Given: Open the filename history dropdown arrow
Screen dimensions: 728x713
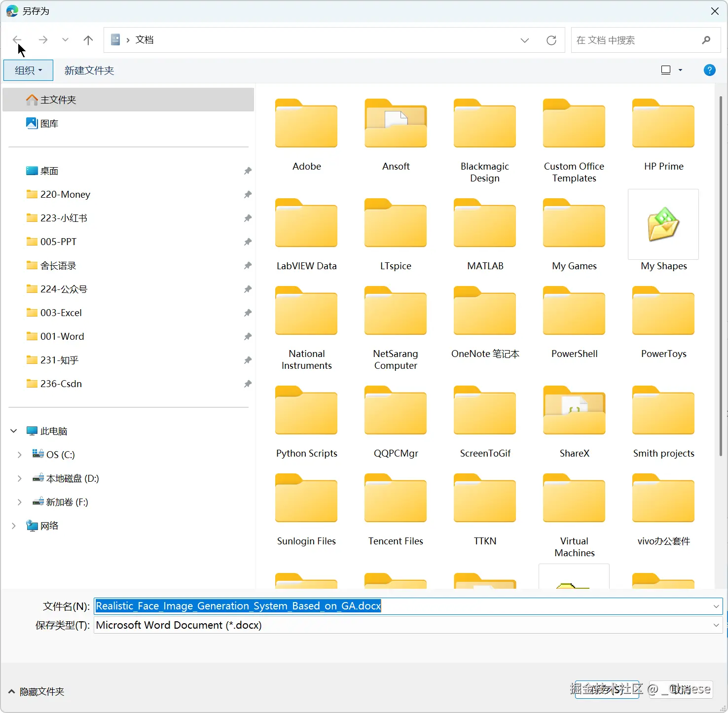Looking at the screenshot, I should (x=716, y=606).
